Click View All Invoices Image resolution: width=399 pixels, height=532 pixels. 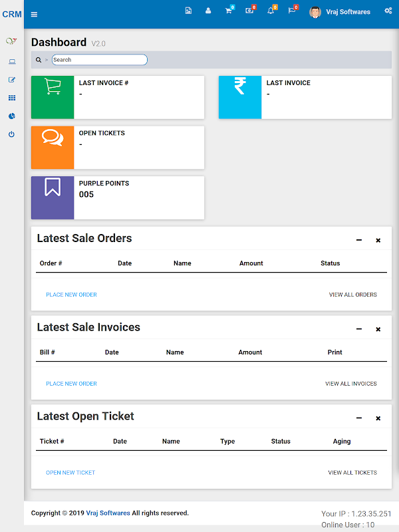(x=350, y=384)
